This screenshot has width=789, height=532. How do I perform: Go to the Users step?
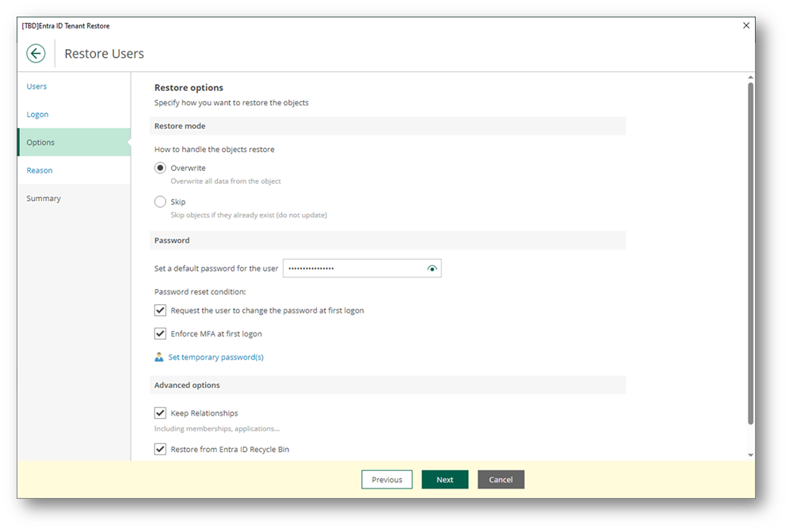point(36,86)
